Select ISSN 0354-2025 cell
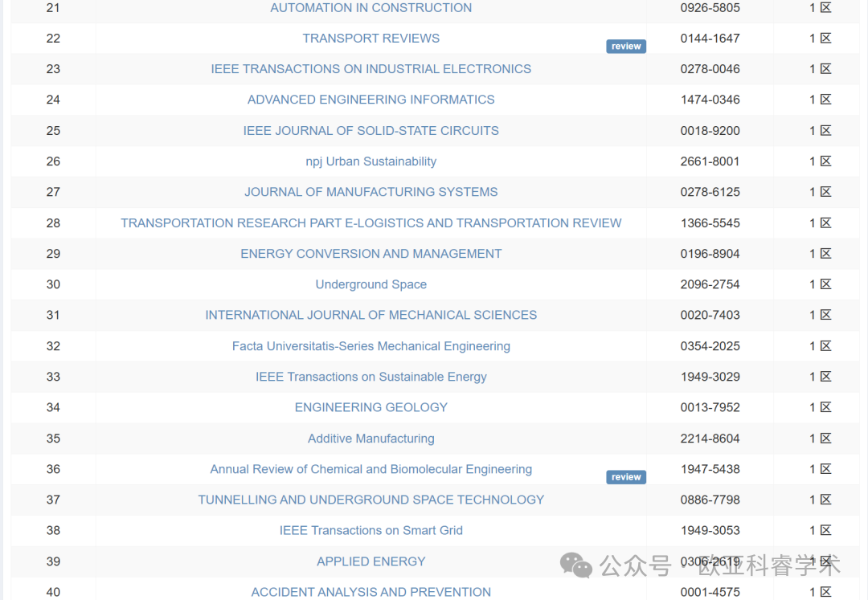Screen dimensions: 868x600 click(x=710, y=346)
